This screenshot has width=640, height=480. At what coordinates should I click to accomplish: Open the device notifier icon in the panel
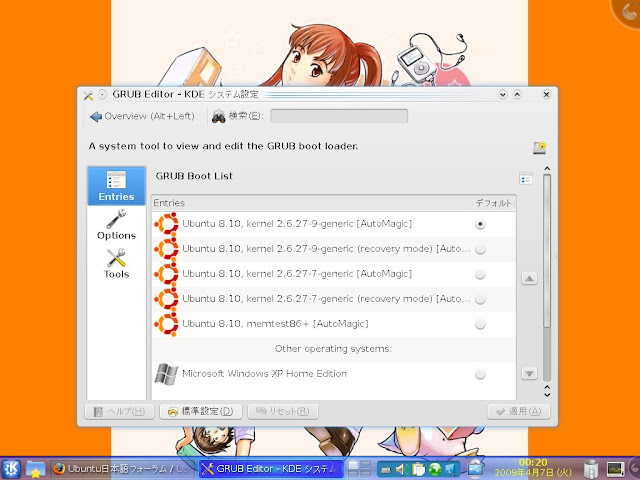click(475, 469)
